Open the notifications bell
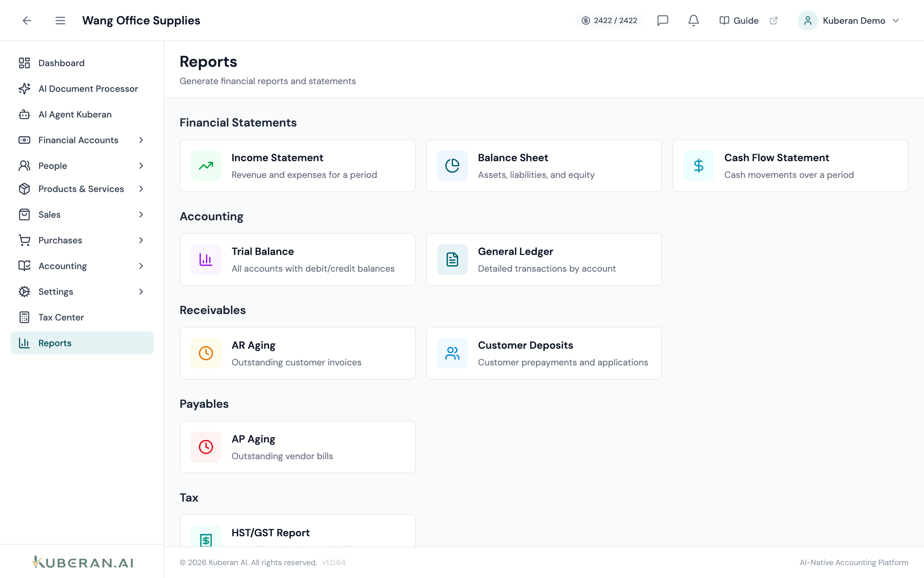This screenshot has width=924, height=578. click(x=693, y=21)
